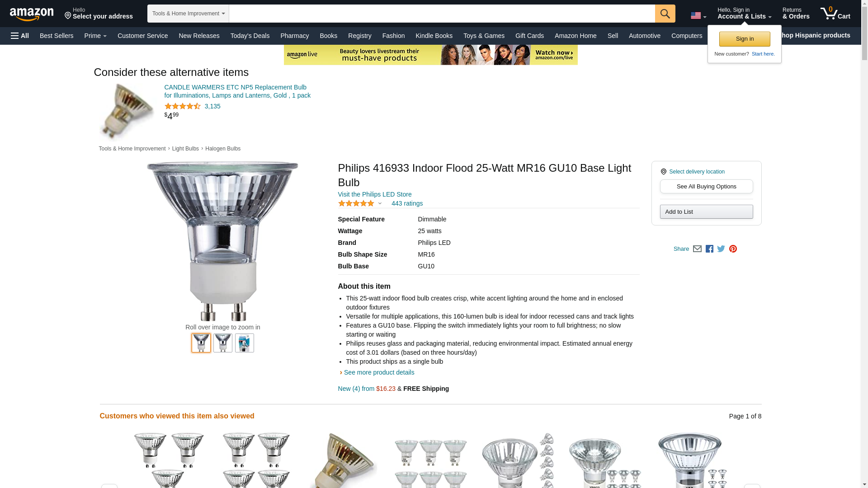
Task: Click See All Buying Options
Action: (x=706, y=186)
